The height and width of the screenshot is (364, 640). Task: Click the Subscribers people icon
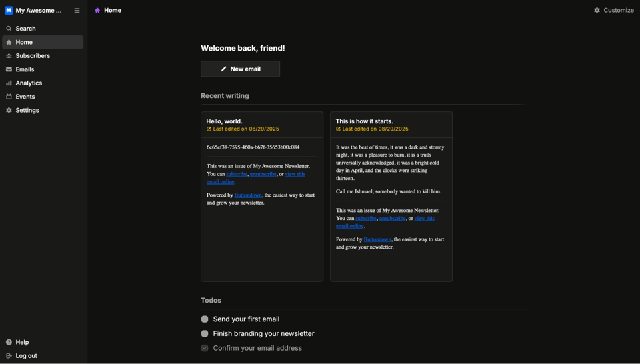9,56
